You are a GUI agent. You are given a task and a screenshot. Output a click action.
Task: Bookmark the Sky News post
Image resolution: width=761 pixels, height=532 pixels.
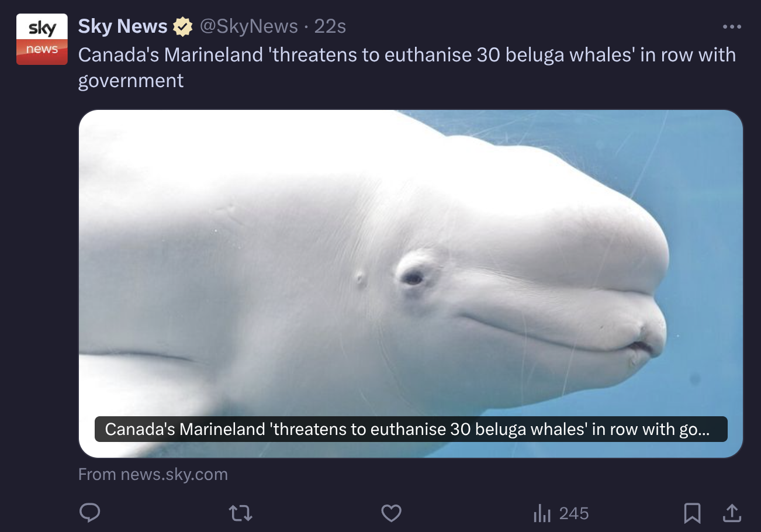[692, 513]
